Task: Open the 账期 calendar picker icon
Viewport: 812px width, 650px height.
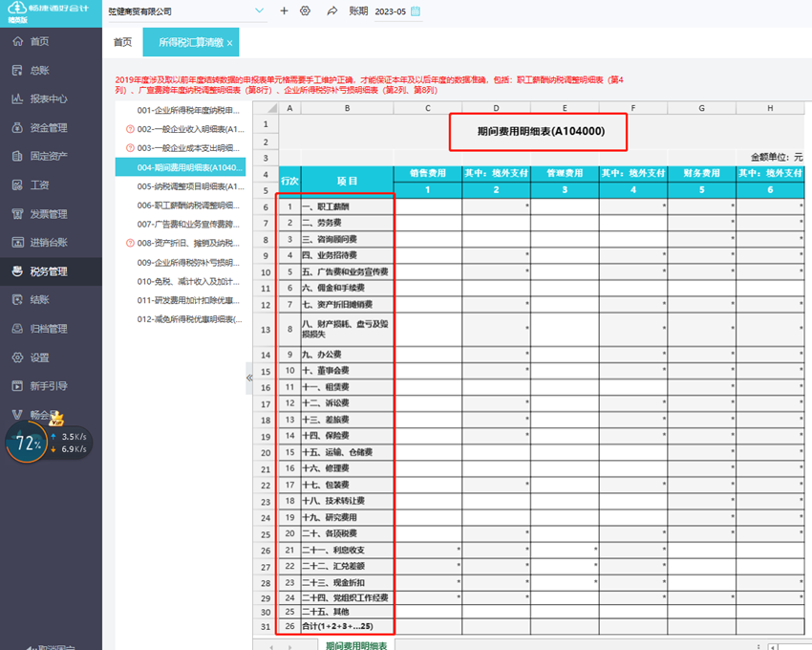Action: pos(416,11)
